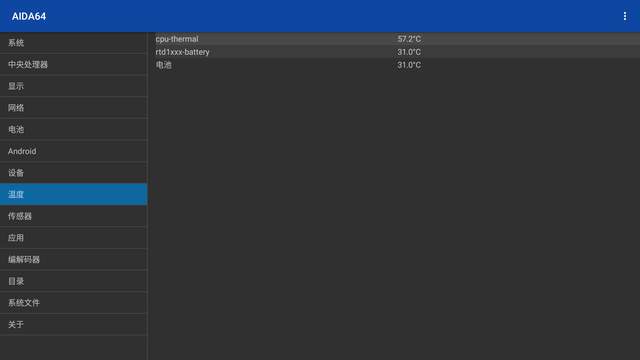
Task: Select 目录 in the sidebar
Action: [x=73, y=281]
